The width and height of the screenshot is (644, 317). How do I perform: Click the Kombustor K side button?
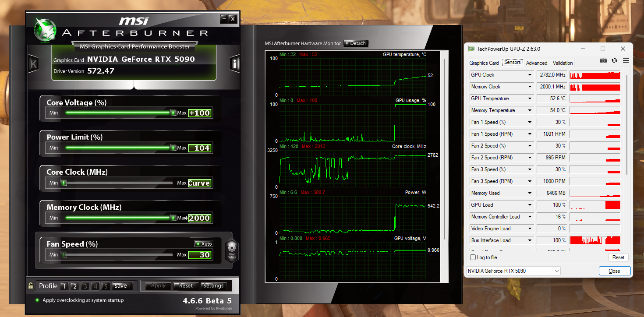tap(33, 64)
